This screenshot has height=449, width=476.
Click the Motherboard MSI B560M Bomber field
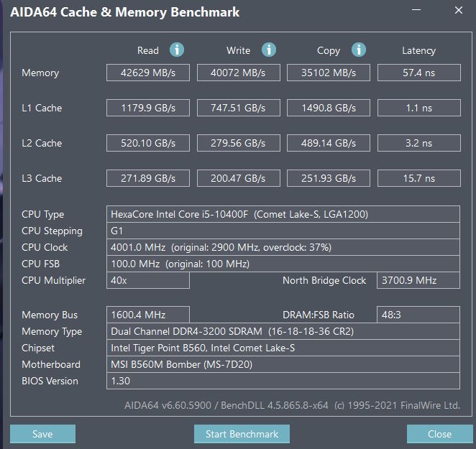point(283,364)
